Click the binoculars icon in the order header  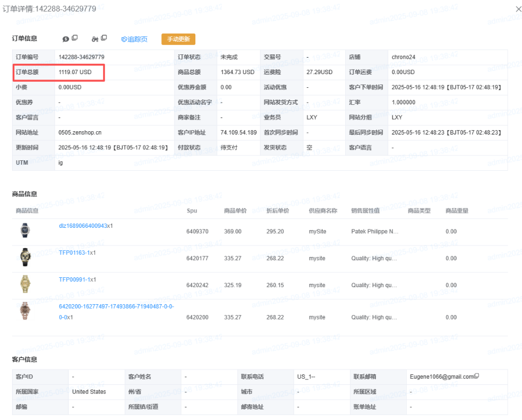(95, 39)
